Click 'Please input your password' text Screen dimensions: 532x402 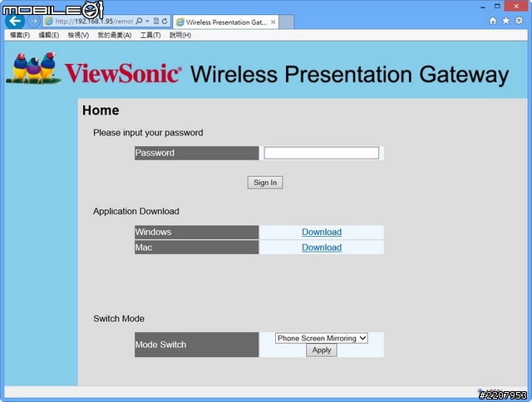click(x=148, y=133)
